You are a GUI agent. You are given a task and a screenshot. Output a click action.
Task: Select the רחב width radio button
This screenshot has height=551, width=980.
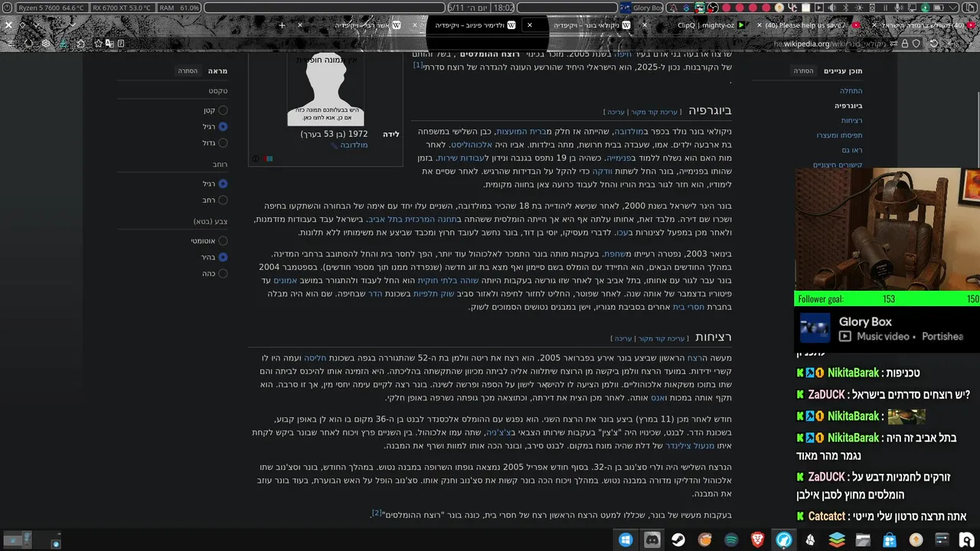tap(223, 200)
